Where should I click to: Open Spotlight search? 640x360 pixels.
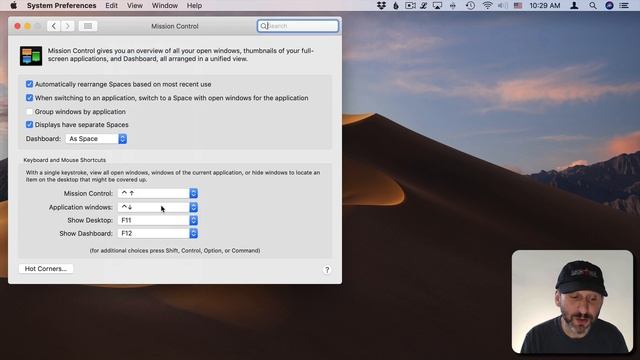click(x=593, y=6)
